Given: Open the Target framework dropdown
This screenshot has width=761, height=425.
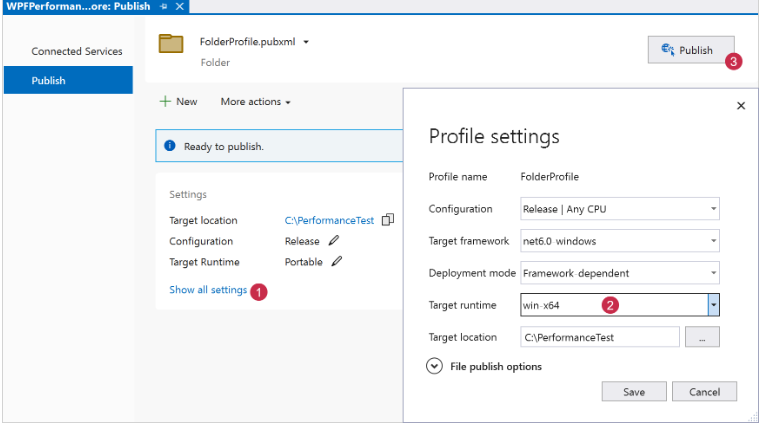Looking at the screenshot, I should coord(620,241).
